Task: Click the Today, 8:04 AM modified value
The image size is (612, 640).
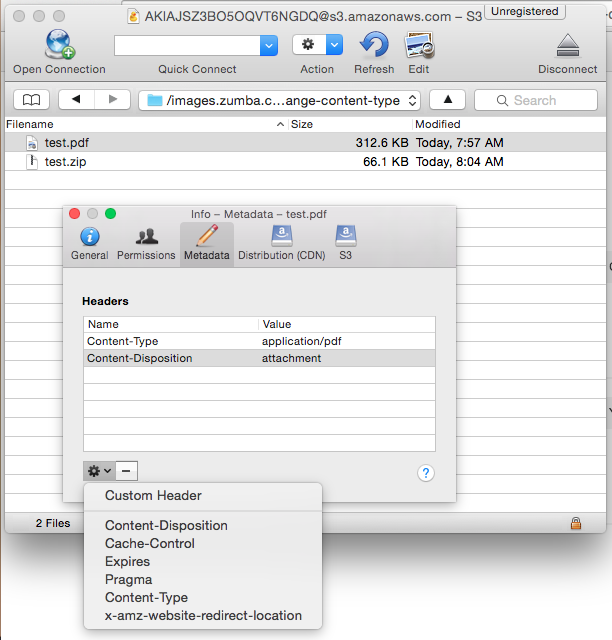Action: (459, 162)
